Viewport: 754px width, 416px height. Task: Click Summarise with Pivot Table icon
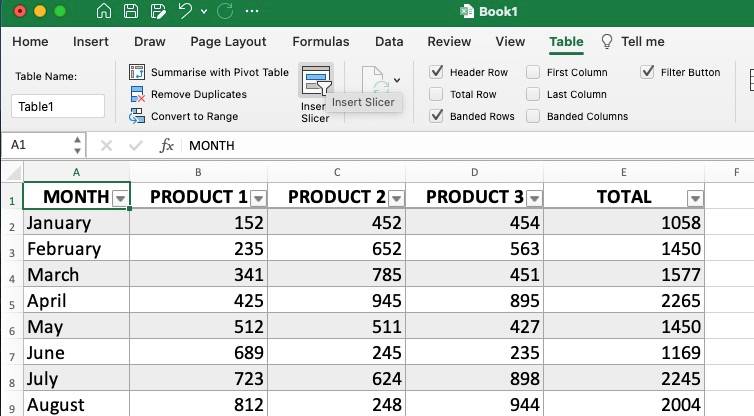(138, 72)
